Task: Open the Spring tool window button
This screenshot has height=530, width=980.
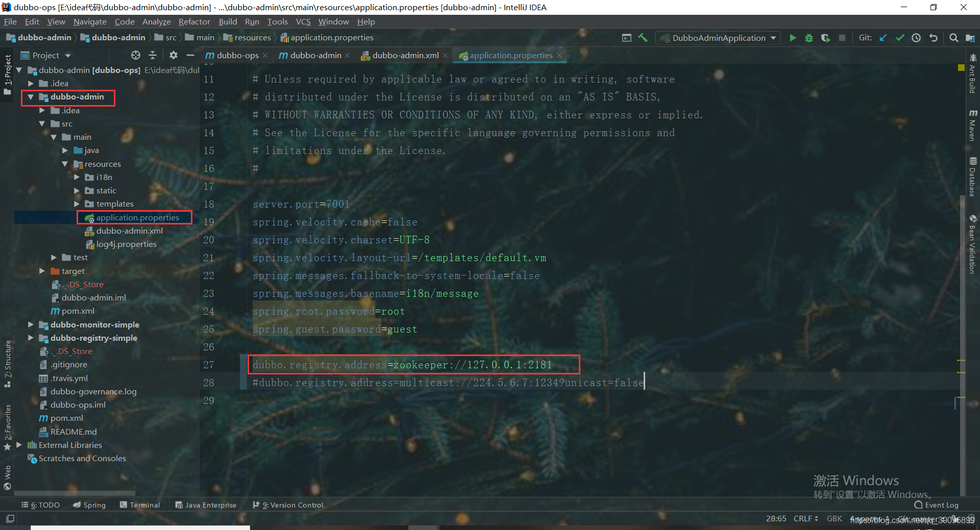Action: coord(89,505)
